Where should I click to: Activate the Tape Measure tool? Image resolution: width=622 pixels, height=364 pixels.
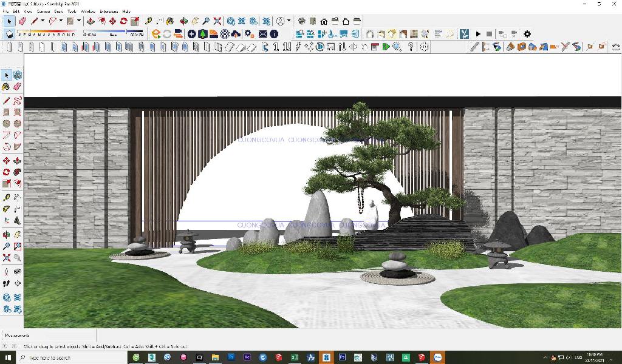[149, 21]
